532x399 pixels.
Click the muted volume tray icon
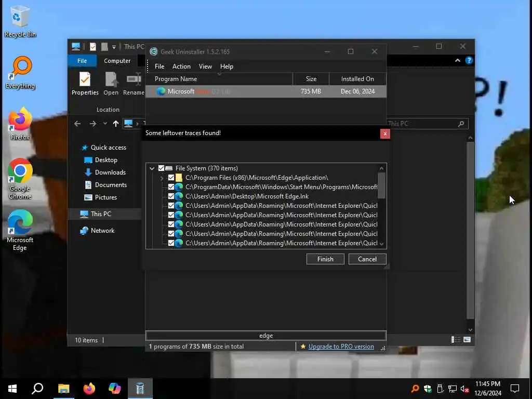(x=465, y=389)
